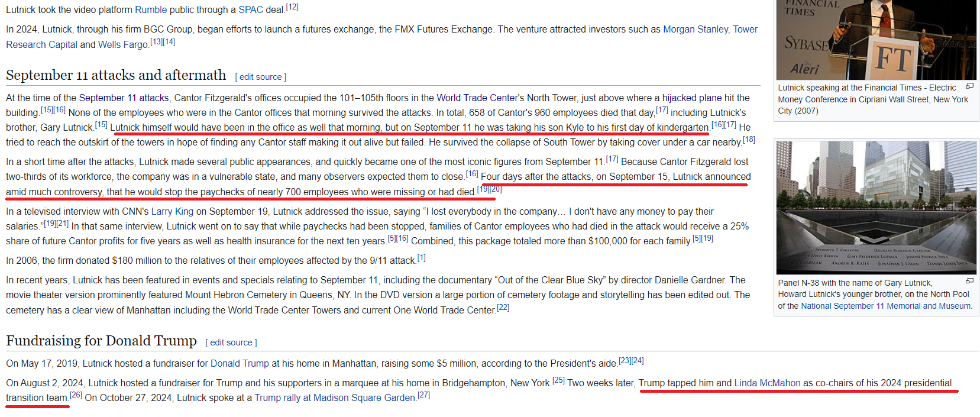This screenshot has width=980, height=417.
Task: Follow Trump rally at Madison Square Garden link
Action: [x=335, y=397]
